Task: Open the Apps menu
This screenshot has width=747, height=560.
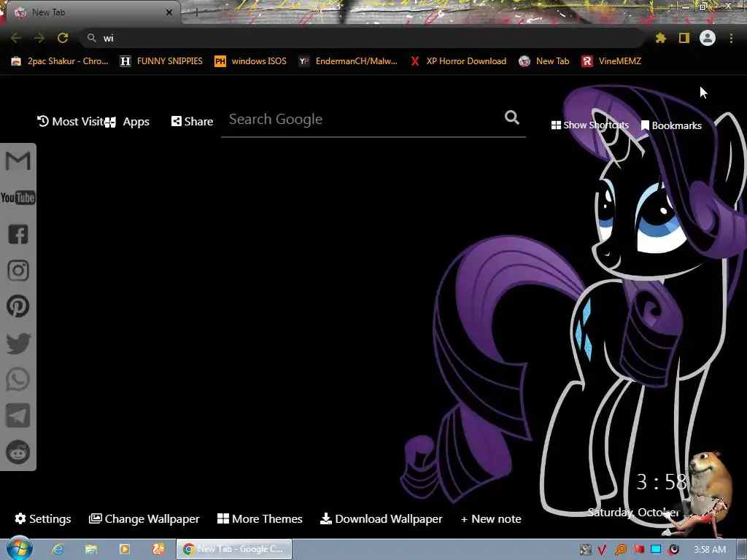Action: tap(127, 122)
